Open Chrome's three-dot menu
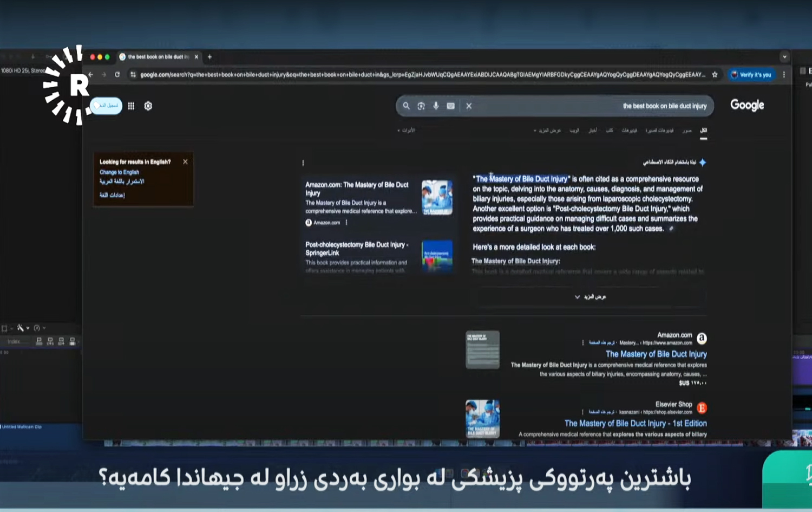Image resolution: width=812 pixels, height=512 pixels. pyautogui.click(x=784, y=75)
